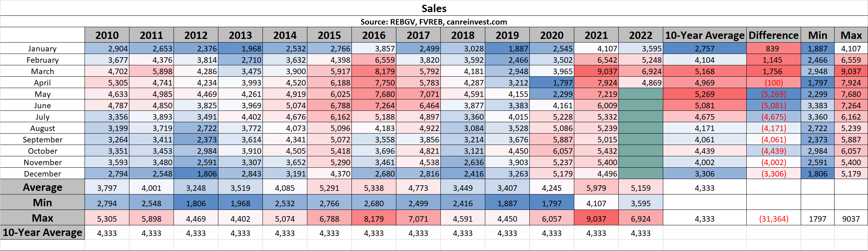Select the December row label
The height and width of the screenshot is (251, 868).
42,174
